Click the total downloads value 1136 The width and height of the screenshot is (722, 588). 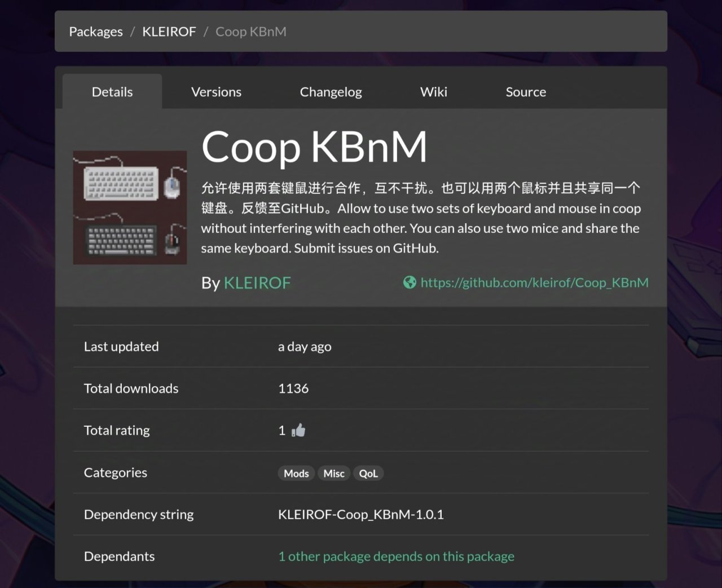click(293, 388)
